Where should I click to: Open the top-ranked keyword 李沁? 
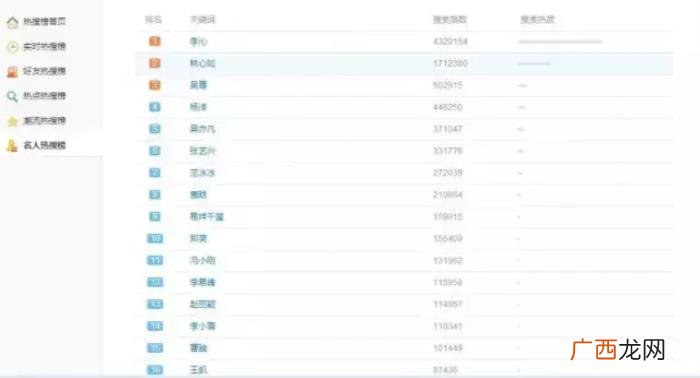click(198, 42)
